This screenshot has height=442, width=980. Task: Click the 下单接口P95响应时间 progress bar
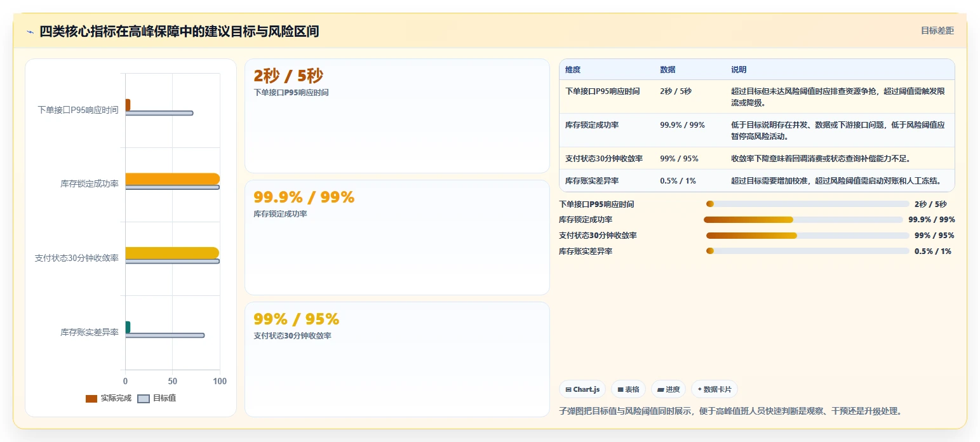(807, 204)
